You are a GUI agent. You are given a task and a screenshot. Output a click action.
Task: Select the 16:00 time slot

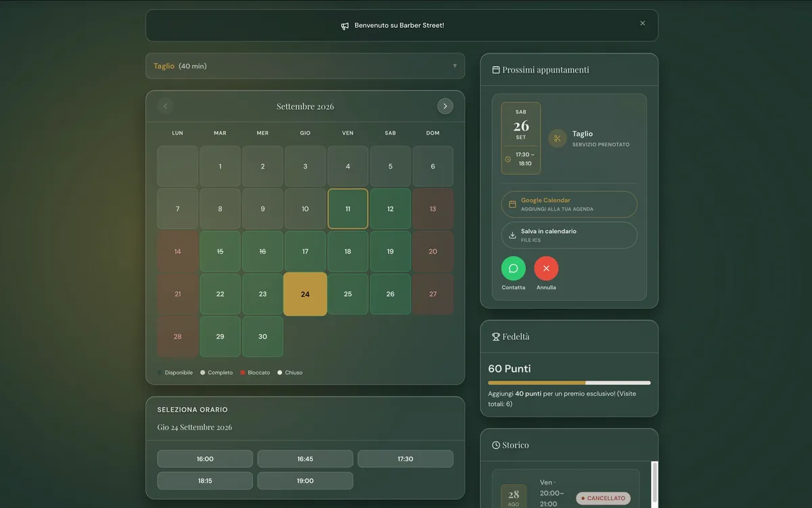205,459
